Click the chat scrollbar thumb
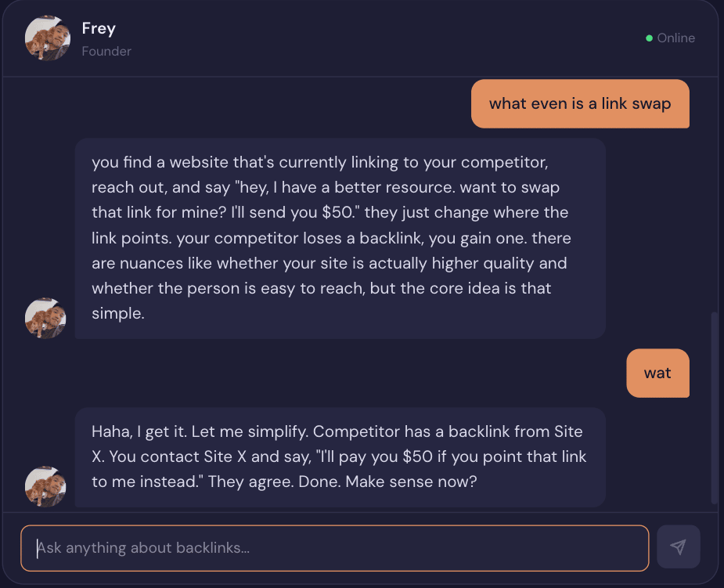The height and width of the screenshot is (588, 724). tap(713, 407)
